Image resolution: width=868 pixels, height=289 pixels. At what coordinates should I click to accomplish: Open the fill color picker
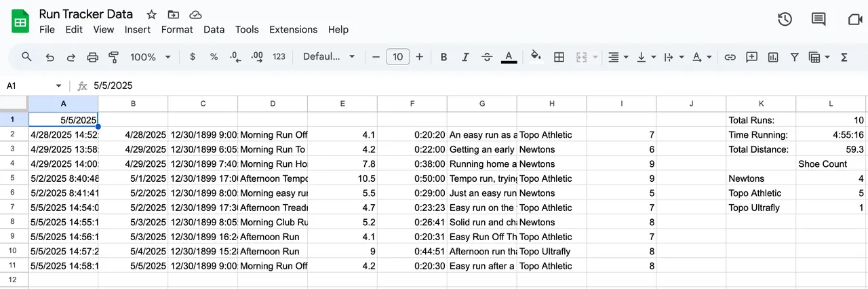coord(536,57)
